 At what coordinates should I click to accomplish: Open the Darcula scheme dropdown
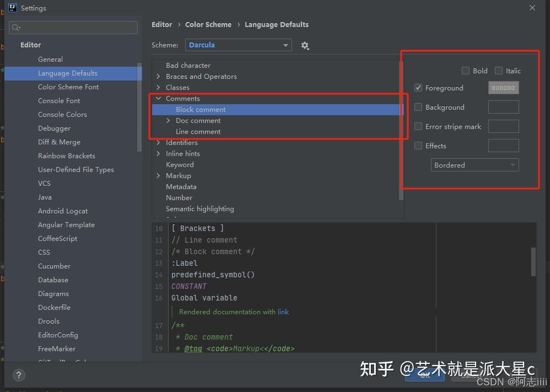238,45
